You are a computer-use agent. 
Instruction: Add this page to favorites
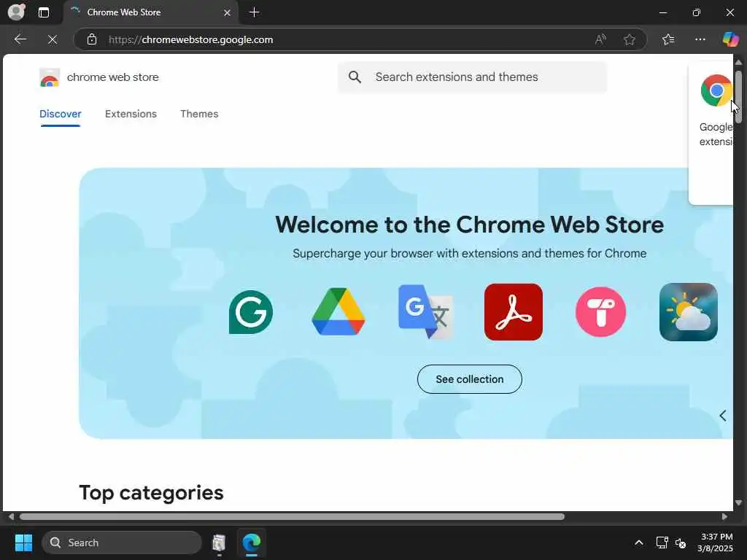[630, 39]
